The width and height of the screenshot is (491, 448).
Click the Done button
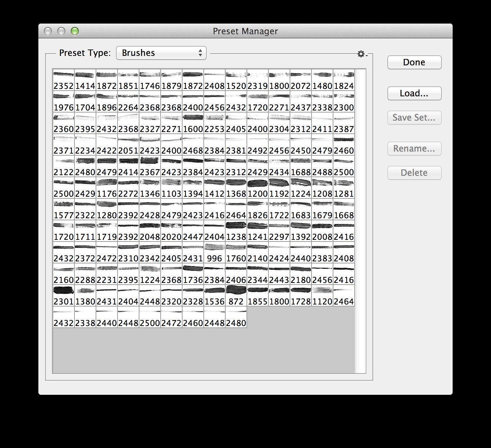point(414,62)
